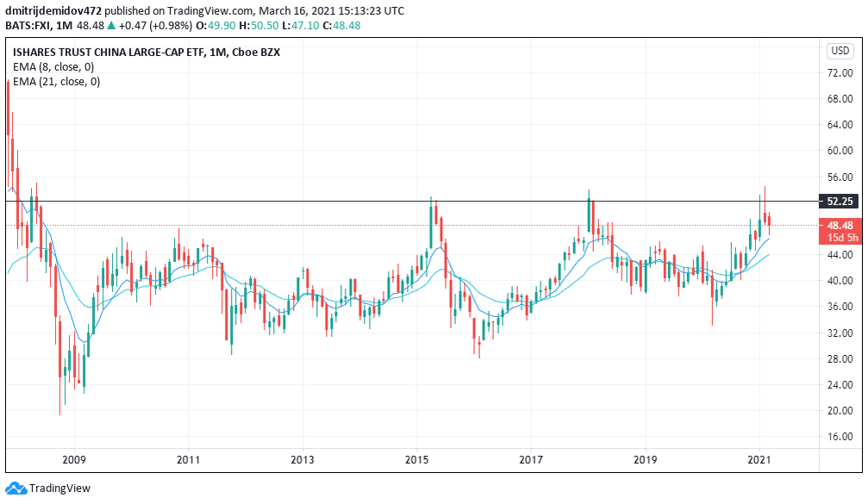Viewport: 868px width, 504px height.
Task: Click the 2017 label on time axis
Action: click(531, 460)
